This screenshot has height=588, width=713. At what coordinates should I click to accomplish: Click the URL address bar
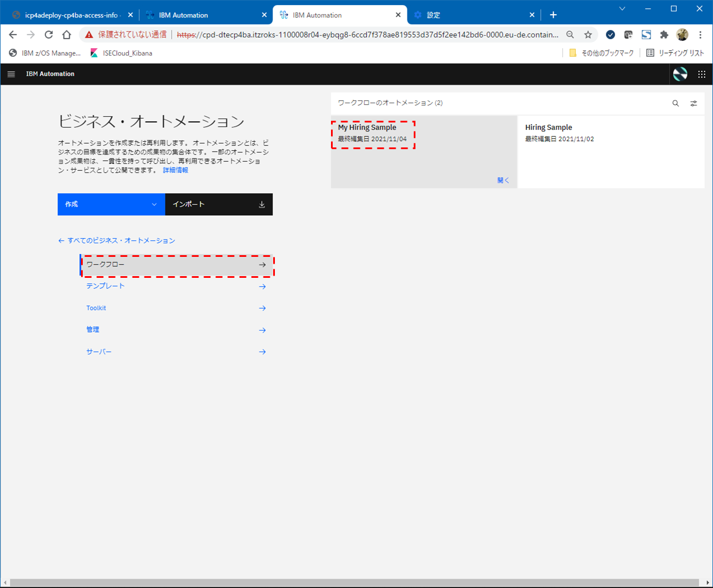(x=368, y=35)
